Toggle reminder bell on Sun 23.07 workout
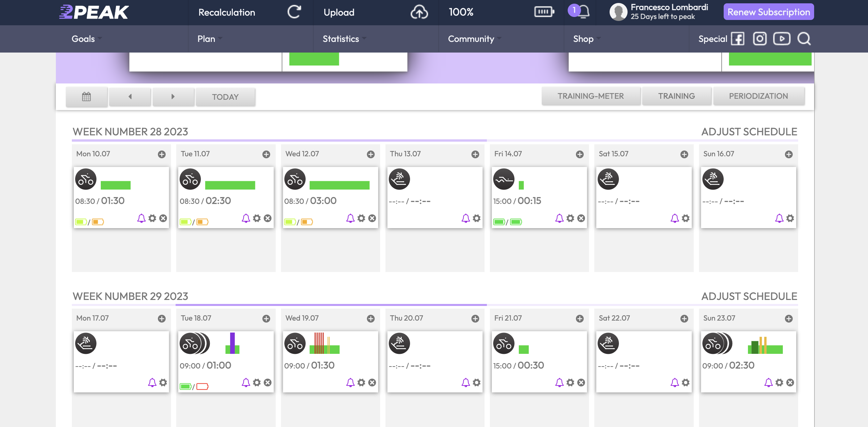 click(768, 382)
